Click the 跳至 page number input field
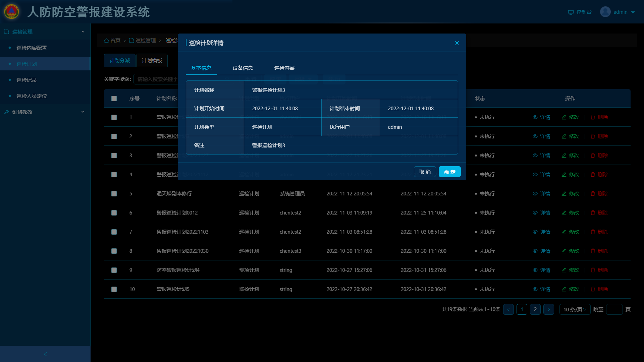This screenshot has width=644, height=362. pyautogui.click(x=614, y=309)
